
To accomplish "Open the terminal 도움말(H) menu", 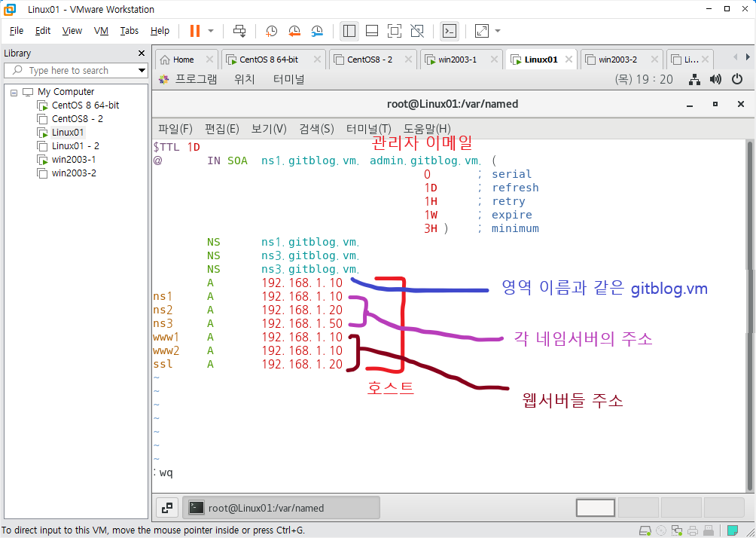I will pyautogui.click(x=427, y=129).
